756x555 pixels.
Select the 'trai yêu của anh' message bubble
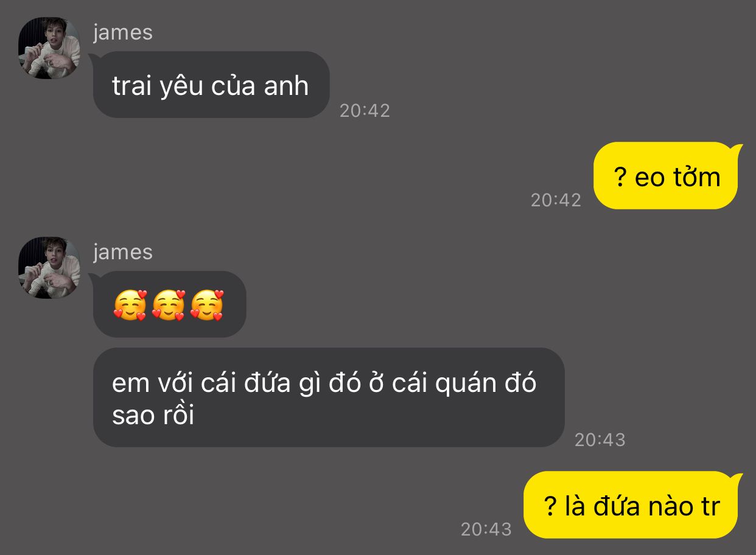tap(211, 85)
